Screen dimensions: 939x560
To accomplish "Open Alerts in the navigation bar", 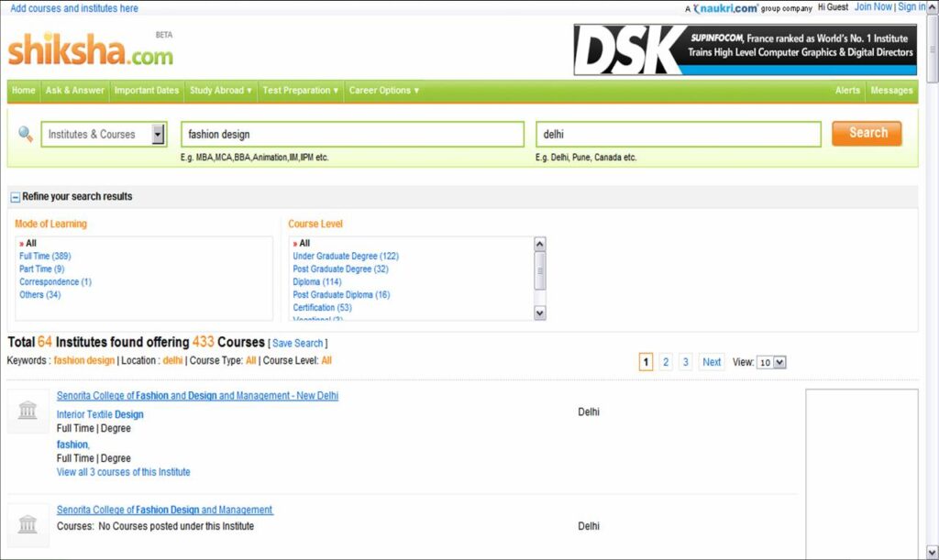I will click(847, 91).
